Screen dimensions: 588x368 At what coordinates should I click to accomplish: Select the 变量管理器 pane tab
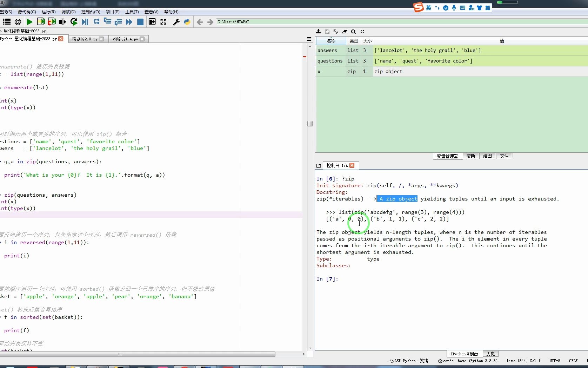pos(447,156)
